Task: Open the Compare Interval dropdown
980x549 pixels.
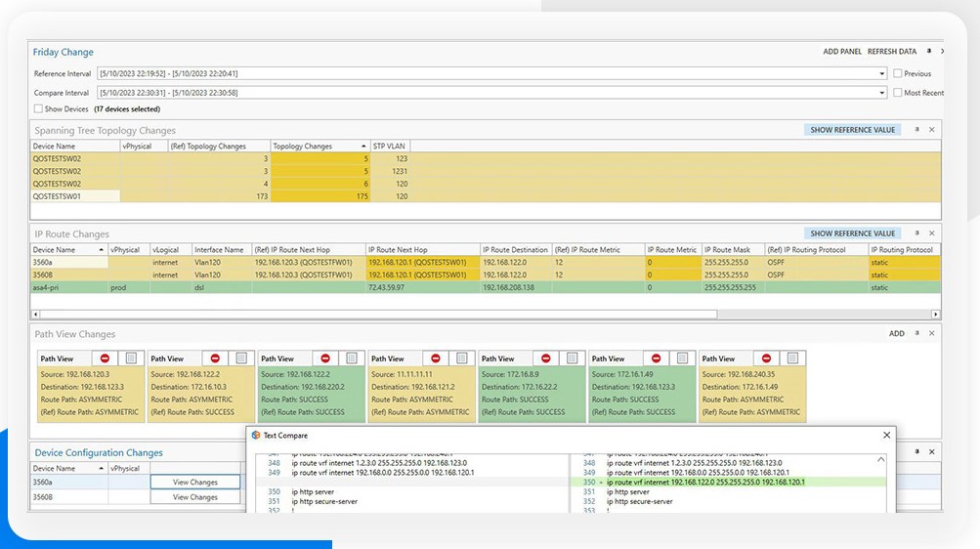Action: tap(882, 93)
